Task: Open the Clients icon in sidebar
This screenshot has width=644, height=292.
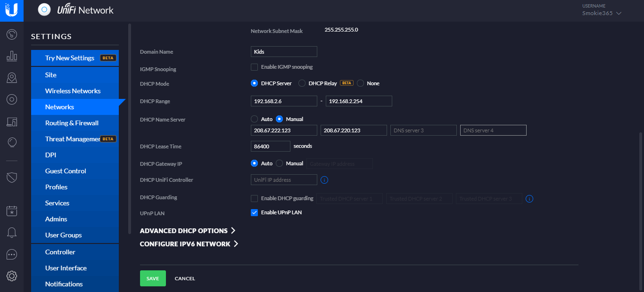Action: point(12,122)
